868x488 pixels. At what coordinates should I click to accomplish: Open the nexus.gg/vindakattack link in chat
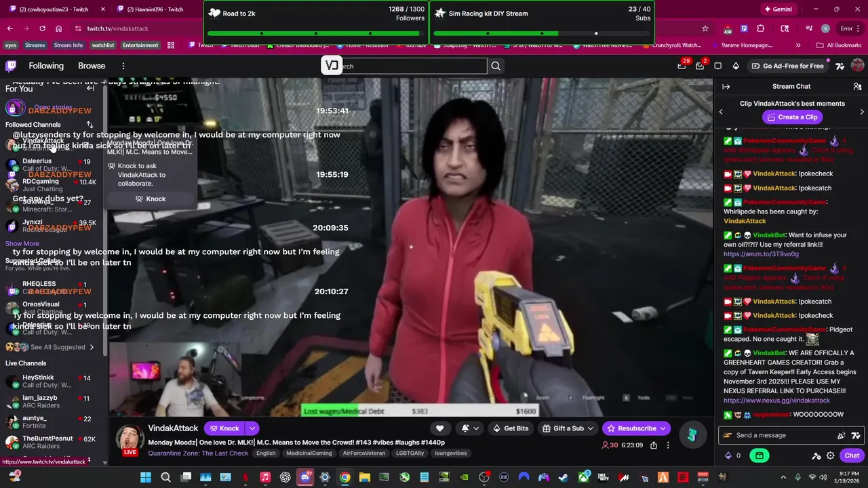(776, 401)
